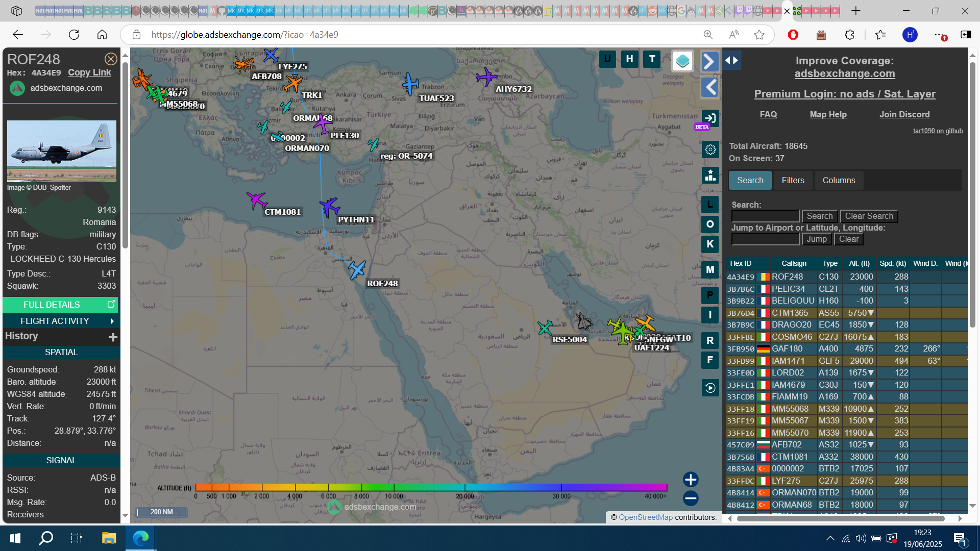Zoom out the map with minus
Image resolution: width=980 pixels, height=551 pixels.
pos(691,498)
